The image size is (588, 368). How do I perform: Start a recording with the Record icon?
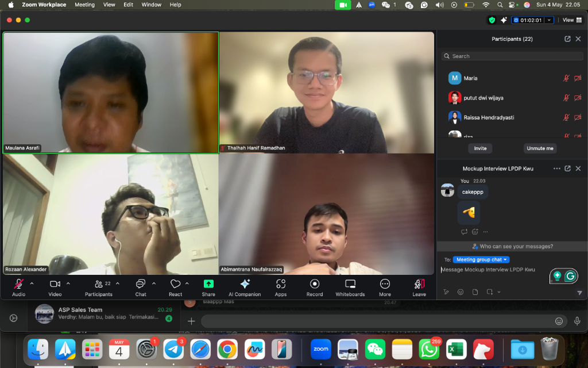point(314,283)
